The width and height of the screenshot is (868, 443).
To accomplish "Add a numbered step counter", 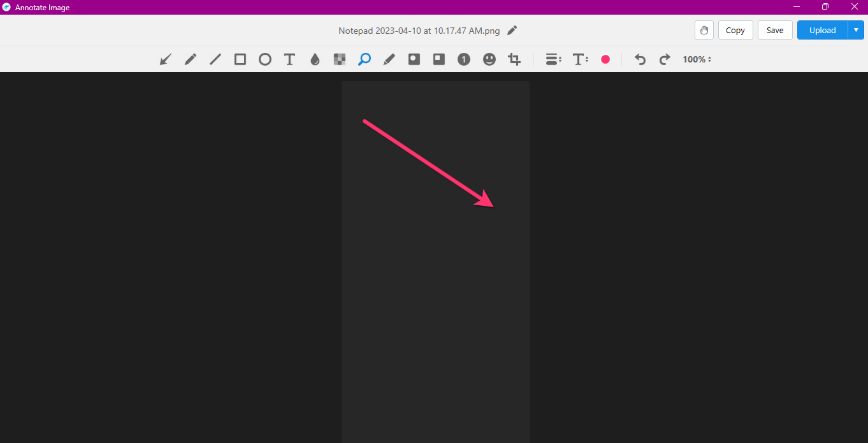I will (x=464, y=59).
